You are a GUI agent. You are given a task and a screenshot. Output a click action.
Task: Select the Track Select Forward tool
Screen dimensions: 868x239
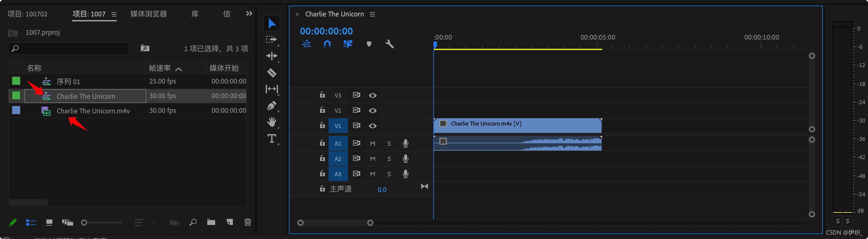(x=271, y=40)
